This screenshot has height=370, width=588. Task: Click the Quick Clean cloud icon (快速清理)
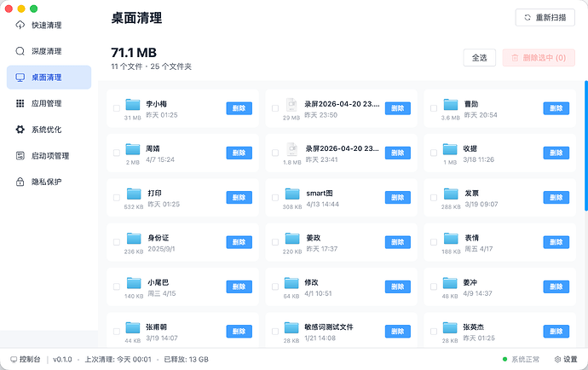pyautogui.click(x=20, y=25)
